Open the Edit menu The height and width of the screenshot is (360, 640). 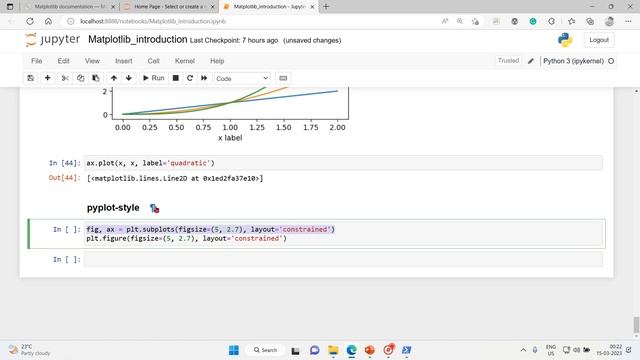click(x=63, y=61)
